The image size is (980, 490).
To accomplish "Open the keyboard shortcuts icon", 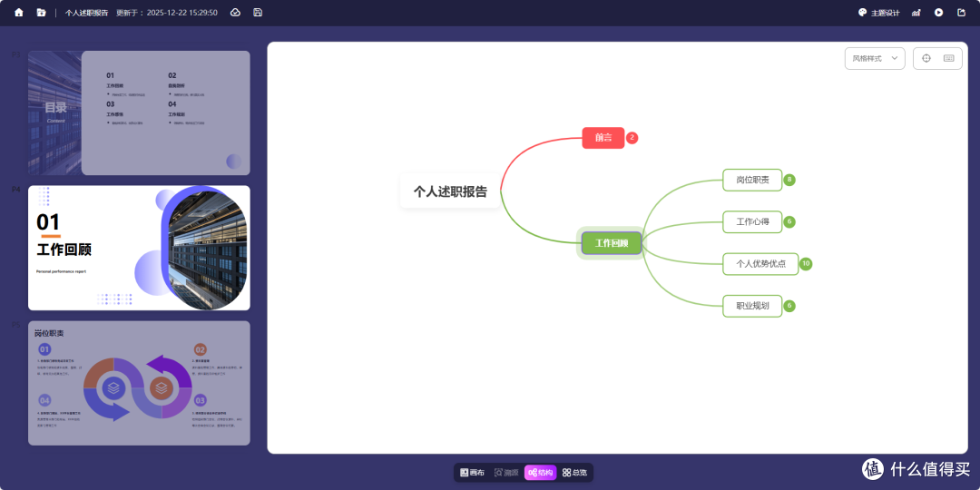I will (949, 58).
